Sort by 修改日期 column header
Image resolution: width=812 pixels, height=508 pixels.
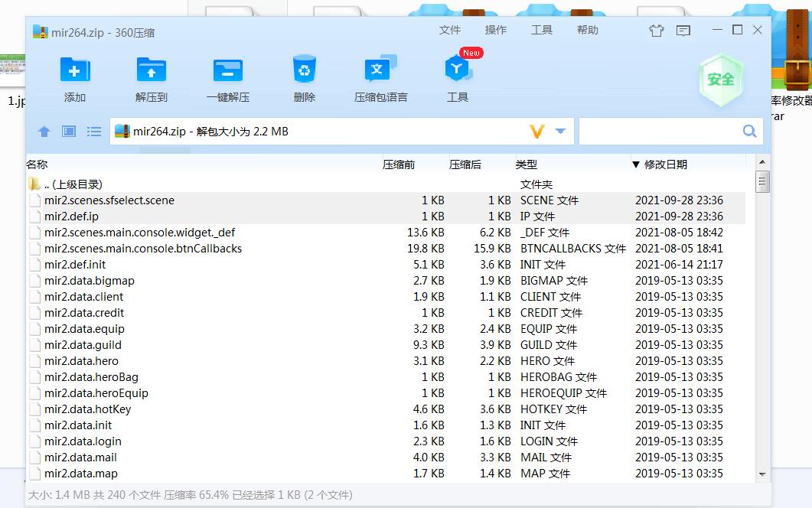(664, 164)
